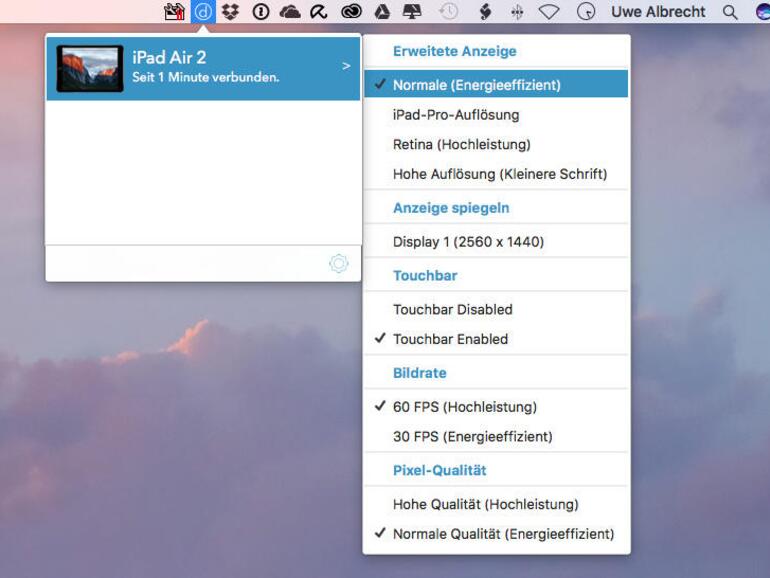Click the AirPlay display menu bar icon
This screenshot has width=770, height=578.
tap(412, 11)
